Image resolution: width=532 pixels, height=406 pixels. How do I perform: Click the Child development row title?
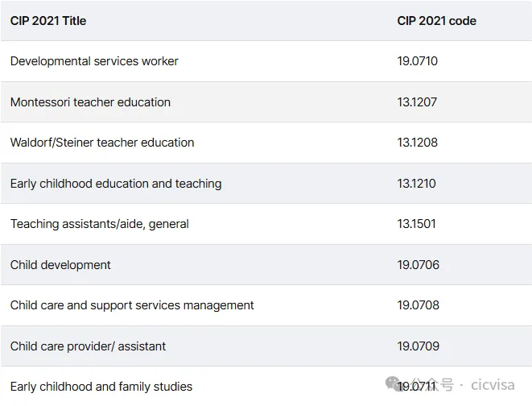tap(60, 265)
